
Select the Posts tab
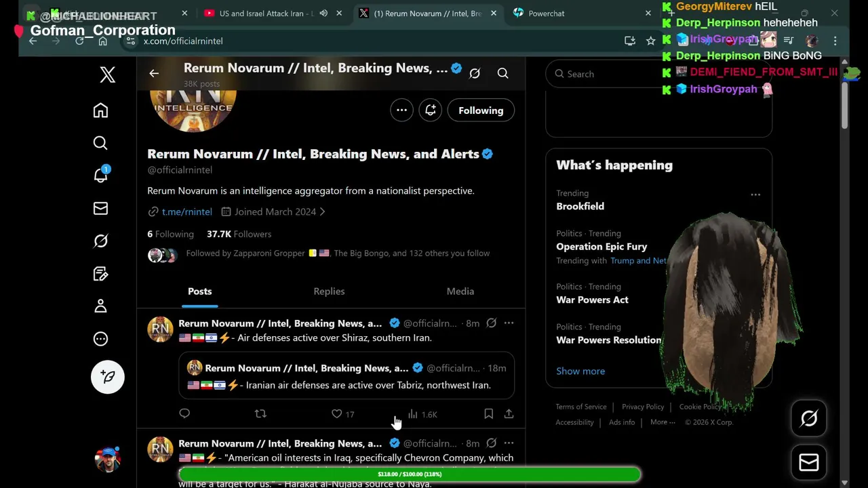(200, 291)
